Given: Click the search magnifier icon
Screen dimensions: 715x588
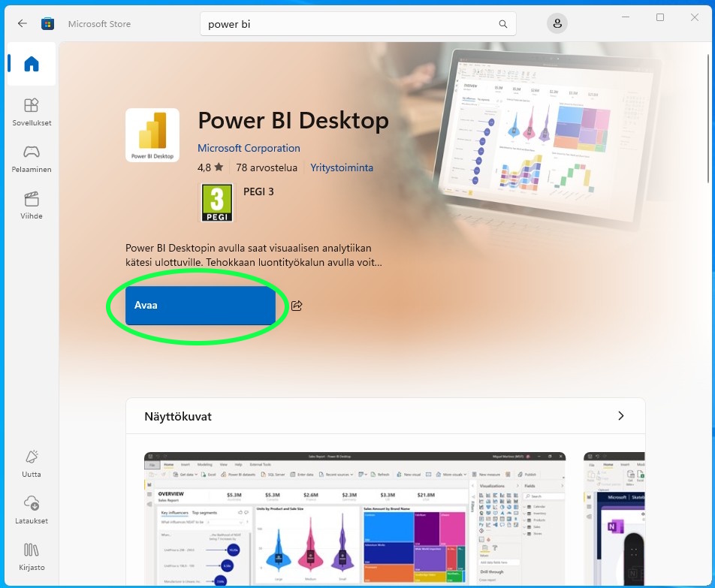Looking at the screenshot, I should (503, 24).
